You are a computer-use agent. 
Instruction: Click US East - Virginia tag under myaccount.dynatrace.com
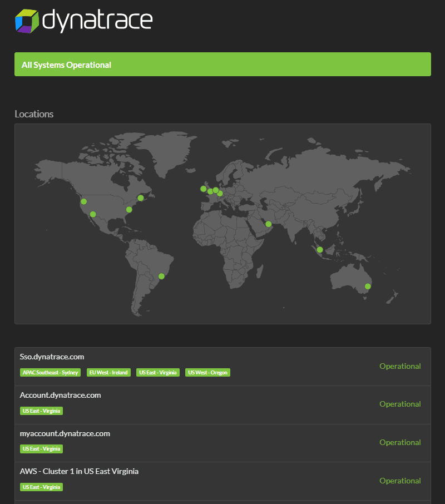pyautogui.click(x=42, y=449)
